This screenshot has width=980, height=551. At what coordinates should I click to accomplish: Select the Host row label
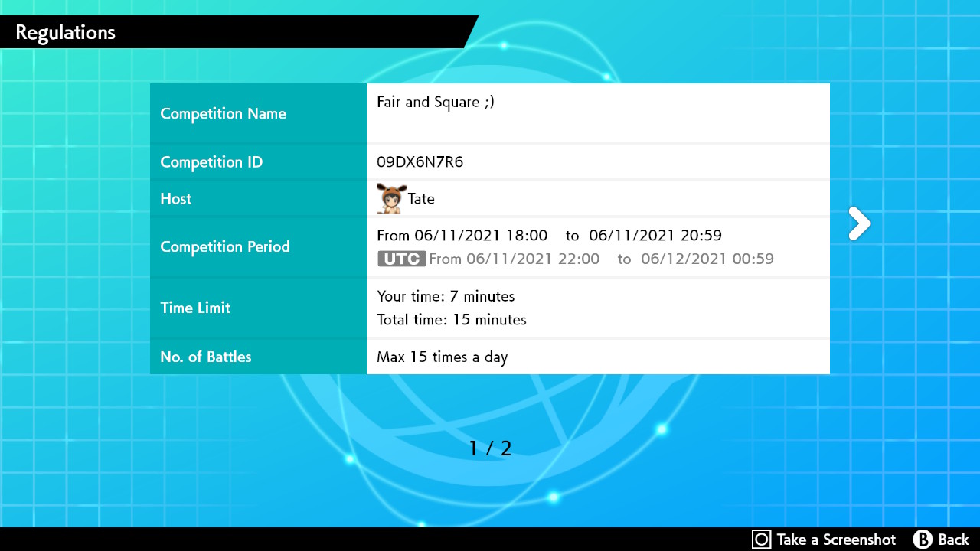(176, 199)
